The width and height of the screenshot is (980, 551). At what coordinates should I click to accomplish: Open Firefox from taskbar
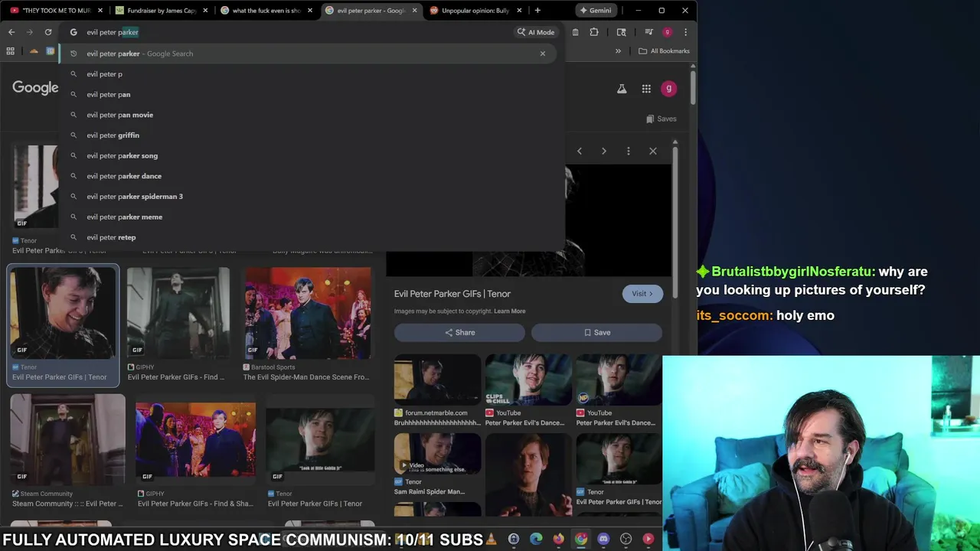(558, 539)
